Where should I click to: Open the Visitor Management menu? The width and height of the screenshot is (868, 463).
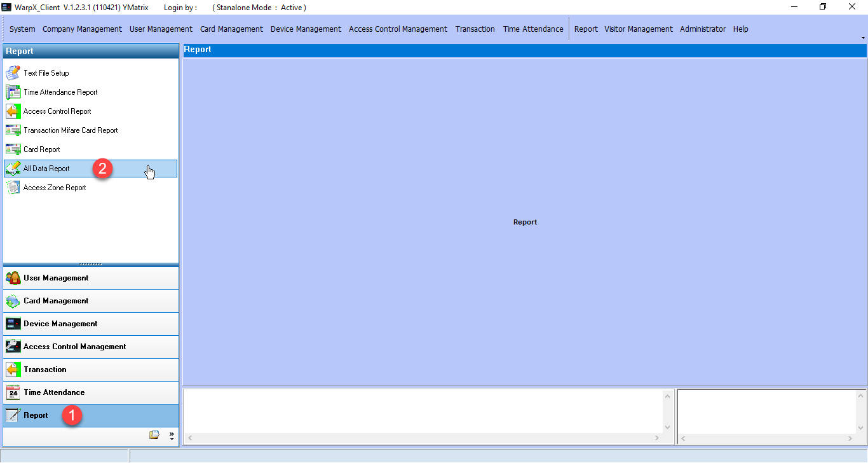pos(639,29)
